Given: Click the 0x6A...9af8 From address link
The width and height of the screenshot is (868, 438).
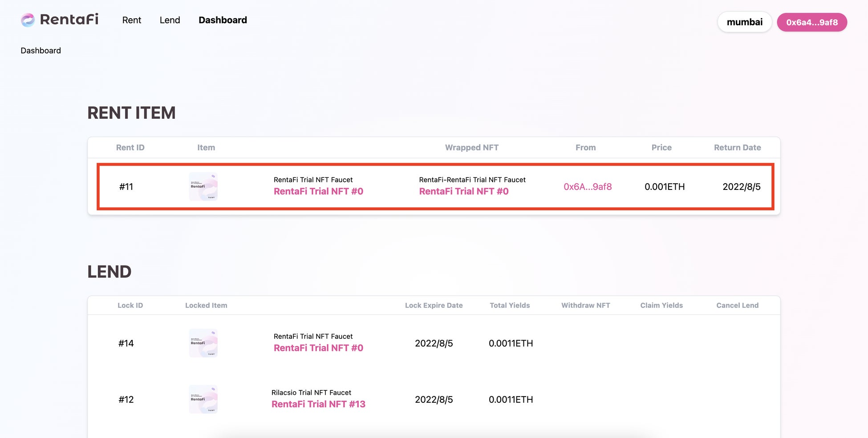Looking at the screenshot, I should pyautogui.click(x=587, y=187).
